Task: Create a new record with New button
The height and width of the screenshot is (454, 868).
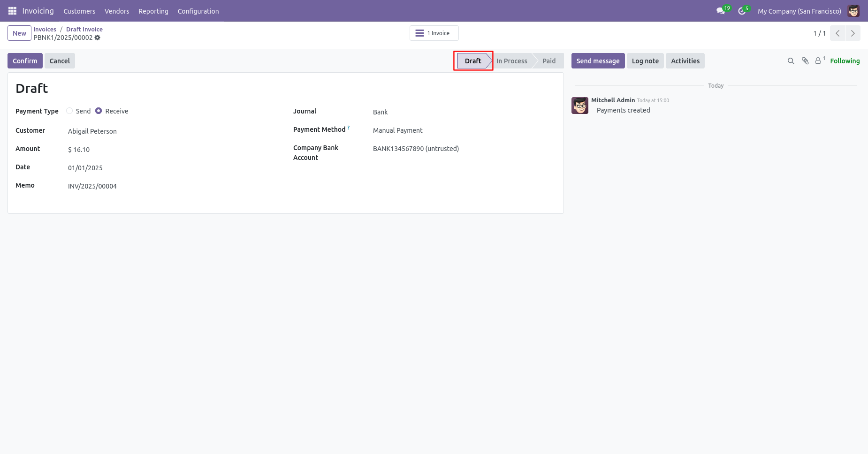Action: coord(19,33)
